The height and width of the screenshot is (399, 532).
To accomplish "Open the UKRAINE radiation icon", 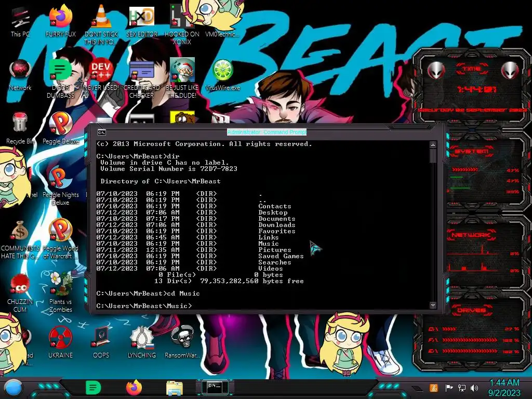I will [60, 342].
